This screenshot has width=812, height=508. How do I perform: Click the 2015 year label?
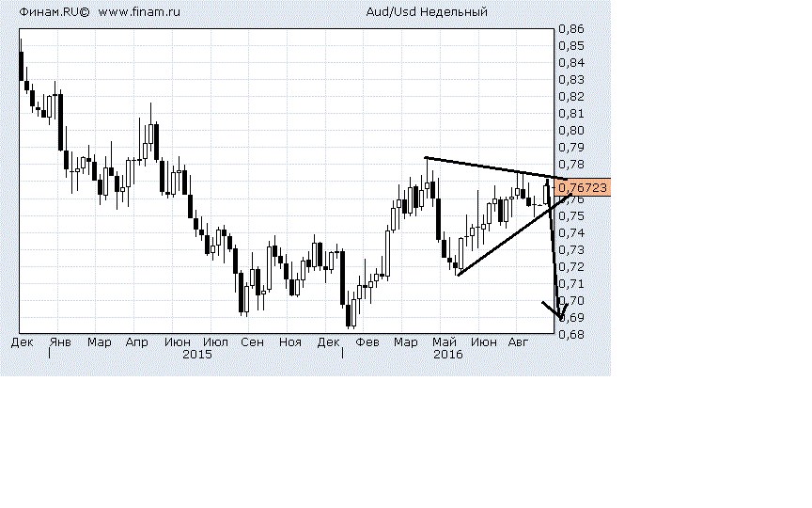(196, 355)
